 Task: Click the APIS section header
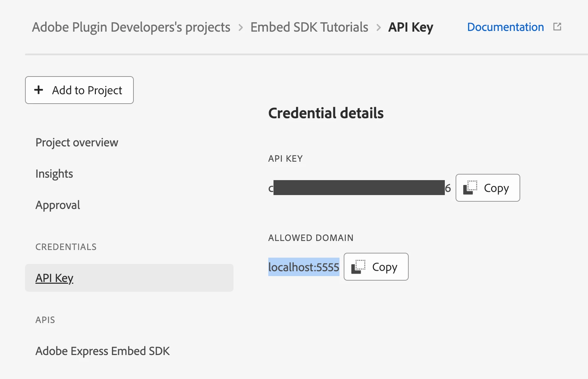pyautogui.click(x=45, y=320)
